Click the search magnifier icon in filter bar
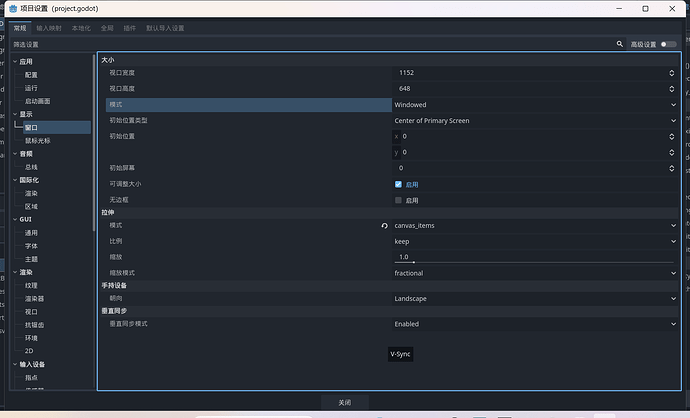 (620, 44)
